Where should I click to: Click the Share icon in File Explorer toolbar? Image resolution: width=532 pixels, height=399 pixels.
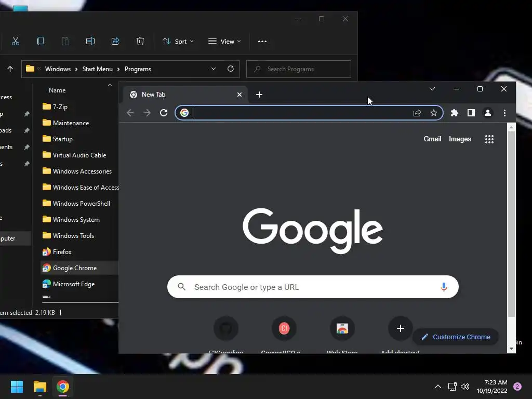[115, 42]
